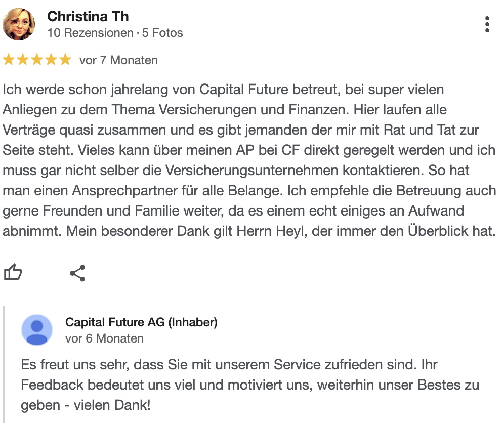Click the third rating star

click(37, 59)
